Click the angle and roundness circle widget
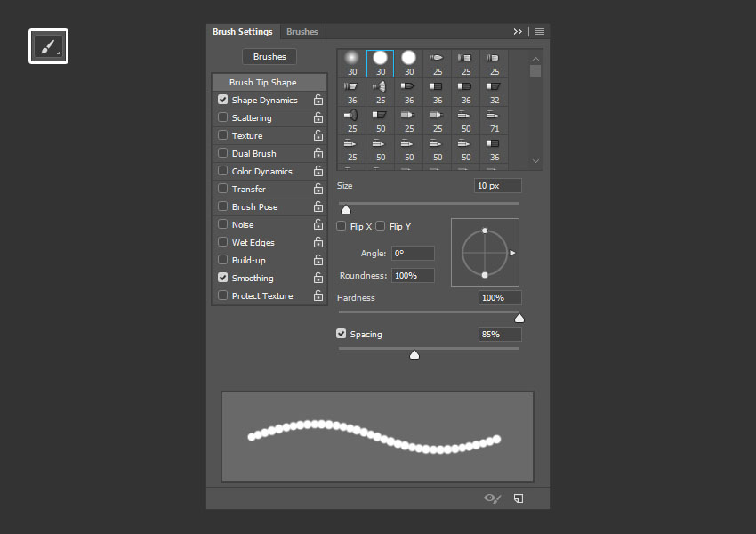This screenshot has height=534, width=756. (485, 252)
